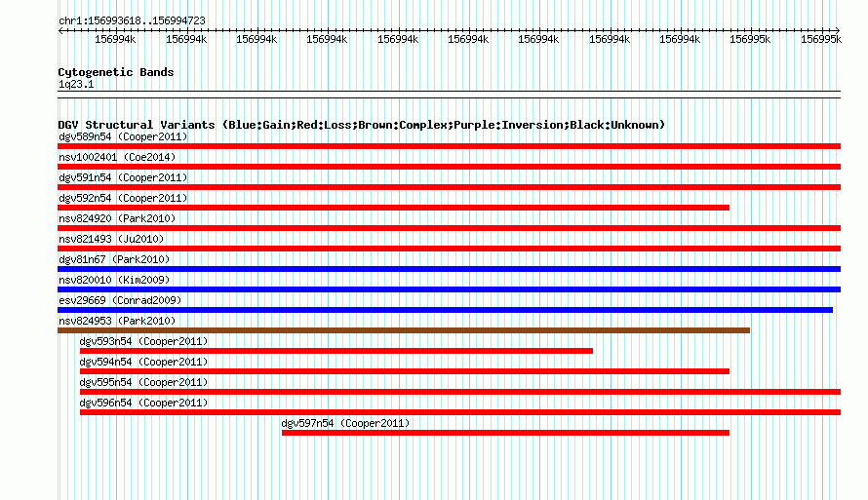Open dgv596n54 (Cooper2011) label
The height and width of the screenshot is (500, 868).
point(143,403)
